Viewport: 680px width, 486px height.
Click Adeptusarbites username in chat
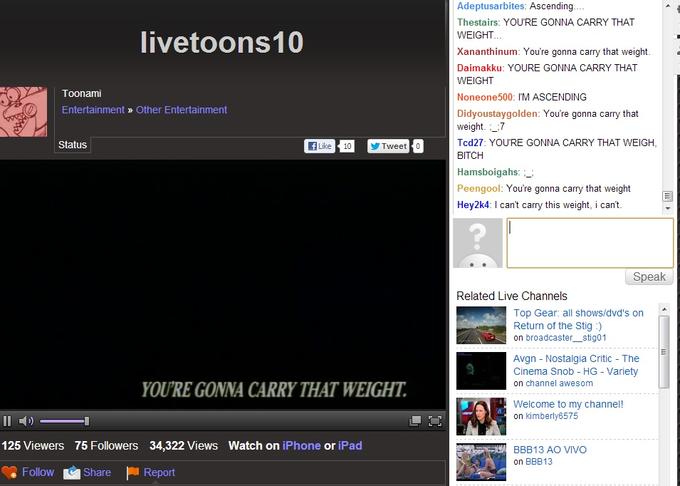(x=491, y=6)
